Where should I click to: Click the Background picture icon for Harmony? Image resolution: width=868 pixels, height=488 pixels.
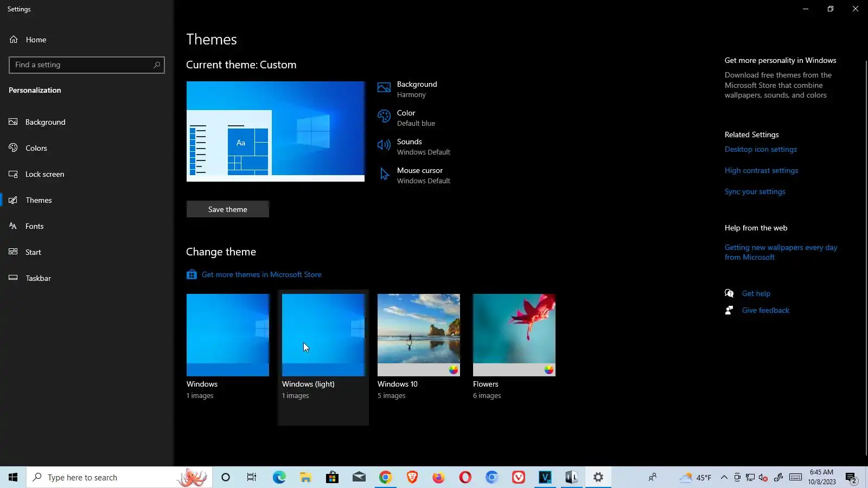[384, 88]
